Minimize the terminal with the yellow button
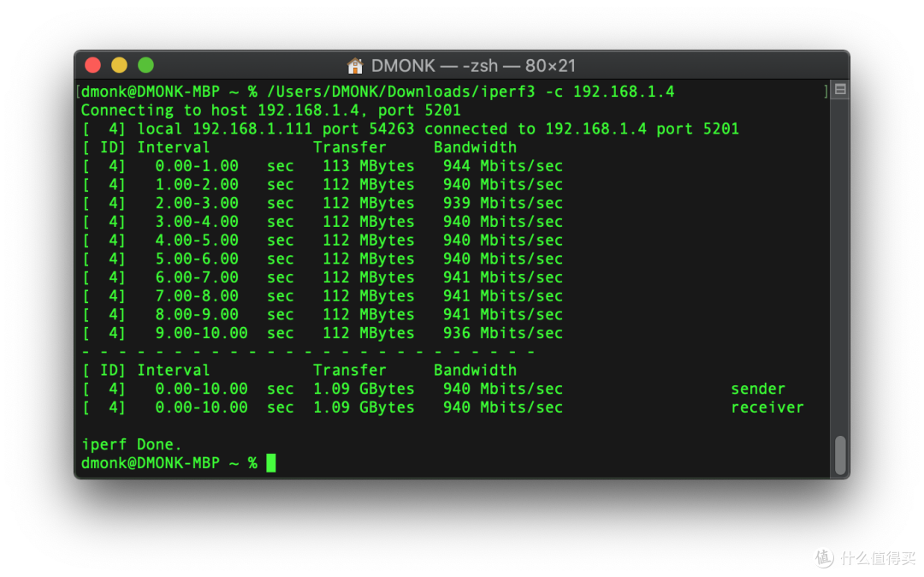This screenshot has height=577, width=924. [120, 65]
